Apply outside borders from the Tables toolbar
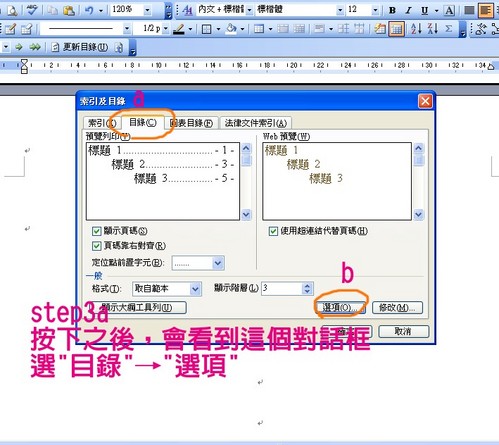Viewport: 499px width, 445px height. click(207, 29)
